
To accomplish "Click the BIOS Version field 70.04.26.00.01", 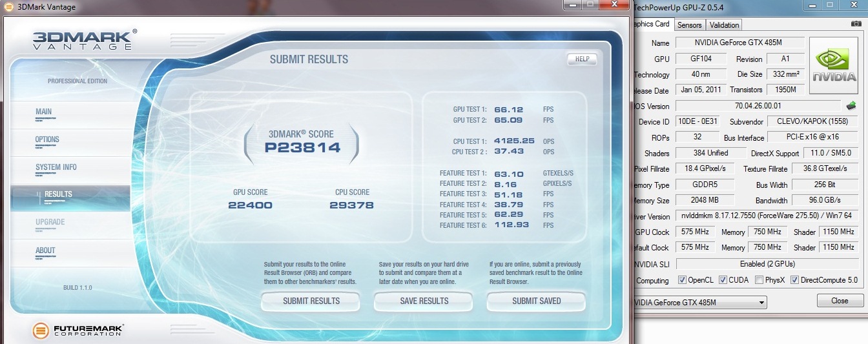I will [x=758, y=106].
